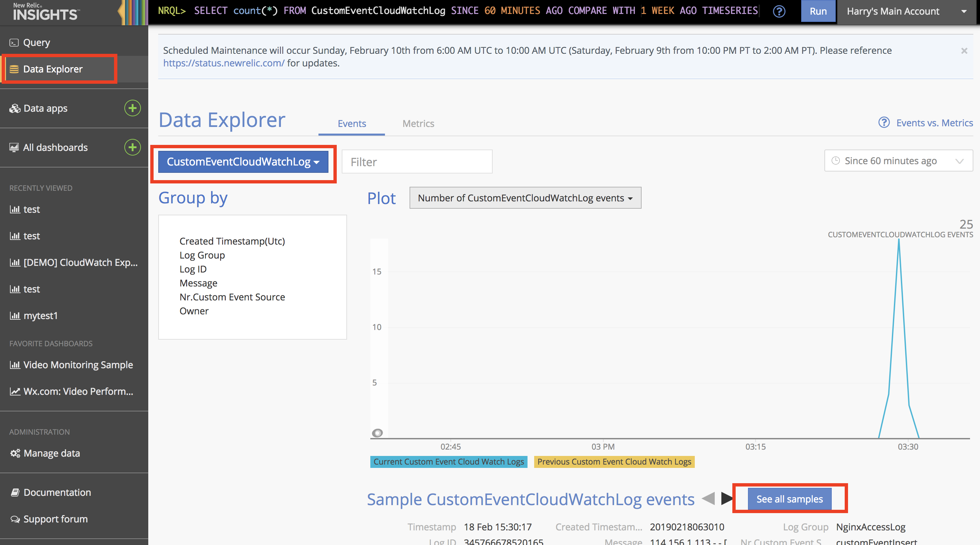Click the circular handle at chart origin
The image size is (980, 545).
pos(377,433)
